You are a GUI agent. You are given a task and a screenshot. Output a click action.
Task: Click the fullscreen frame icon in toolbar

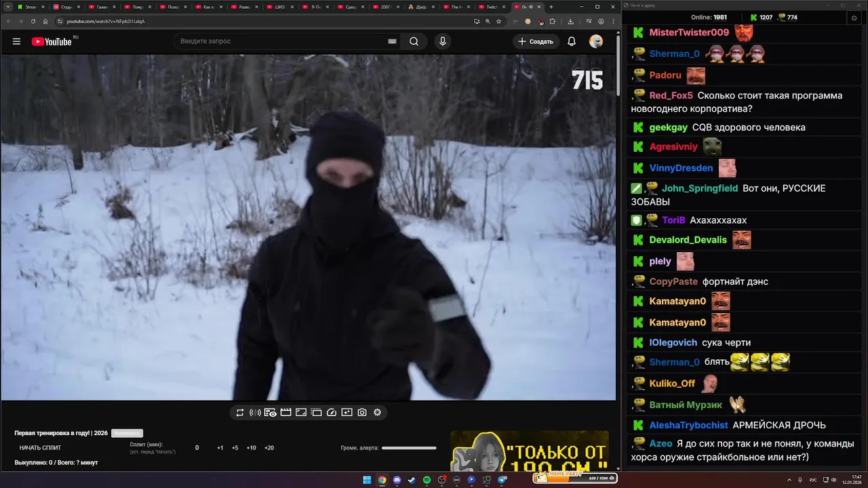point(301,412)
